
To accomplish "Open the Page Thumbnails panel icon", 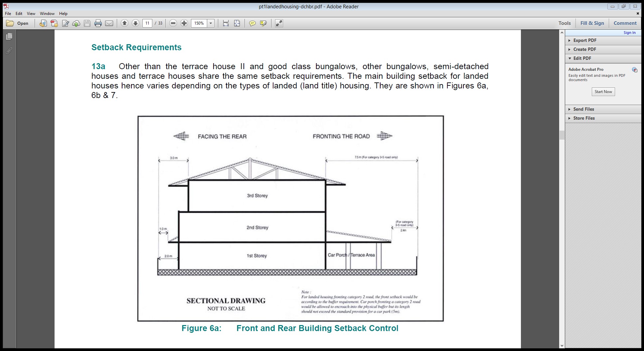I will pyautogui.click(x=10, y=37).
